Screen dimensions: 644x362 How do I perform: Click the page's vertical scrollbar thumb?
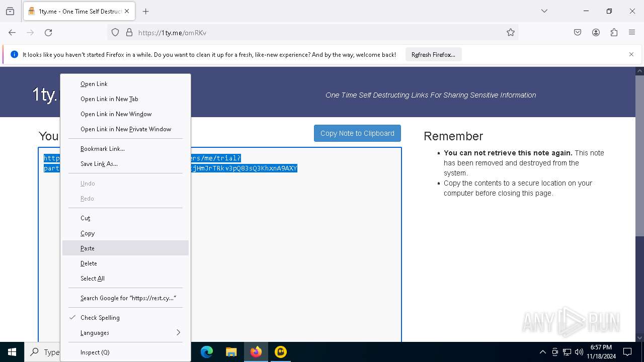click(x=639, y=155)
